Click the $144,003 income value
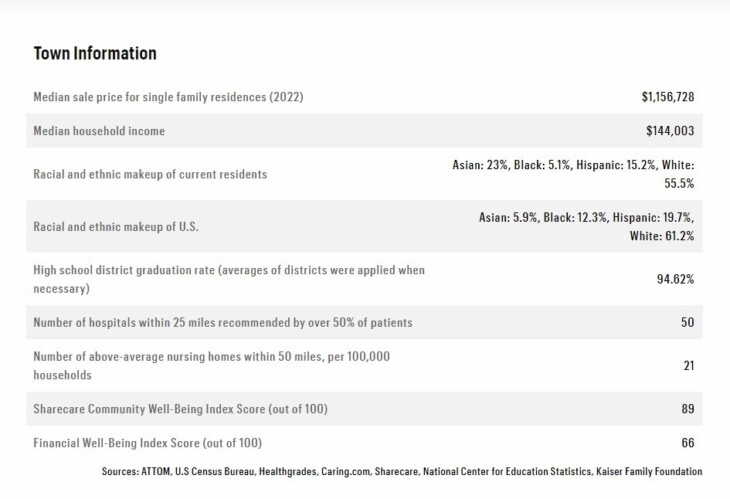The width and height of the screenshot is (730, 499). point(670,131)
